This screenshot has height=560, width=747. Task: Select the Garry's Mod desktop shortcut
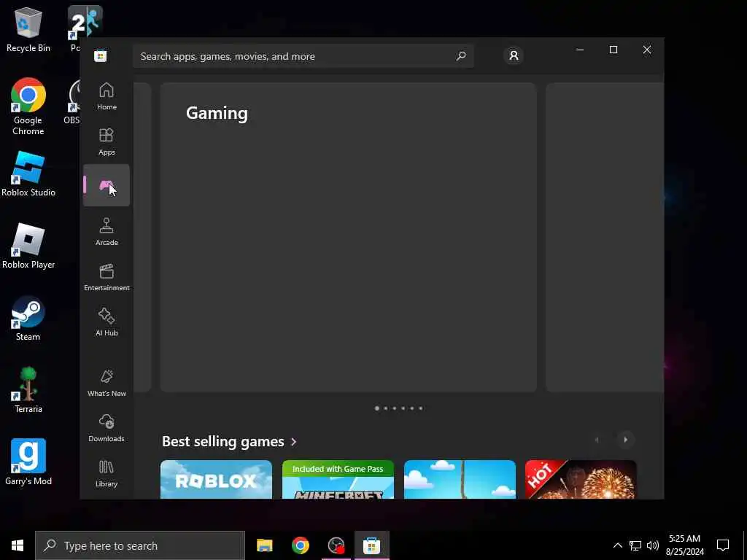[x=28, y=462]
